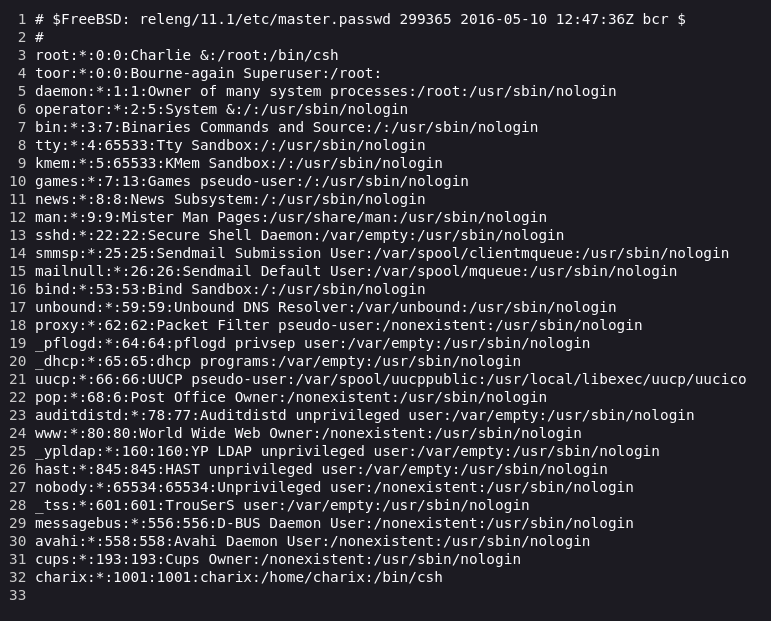Click the uucp pseudo-user line
The image size is (771, 621).
(x=390, y=379)
